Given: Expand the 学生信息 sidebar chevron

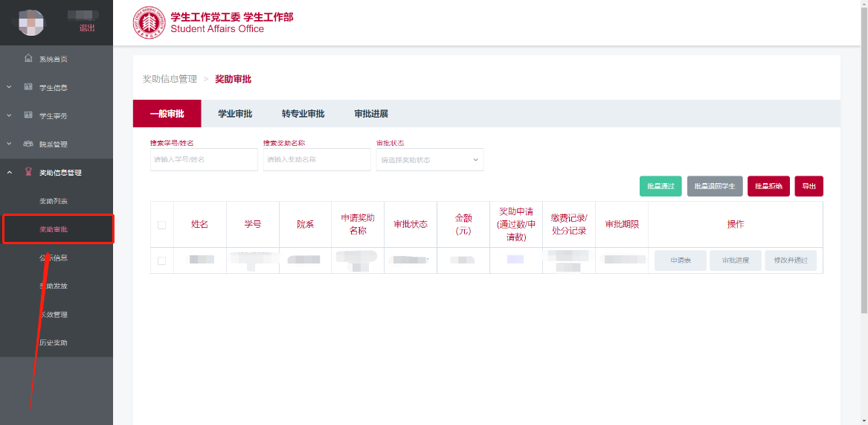Looking at the screenshot, I should coord(9,87).
